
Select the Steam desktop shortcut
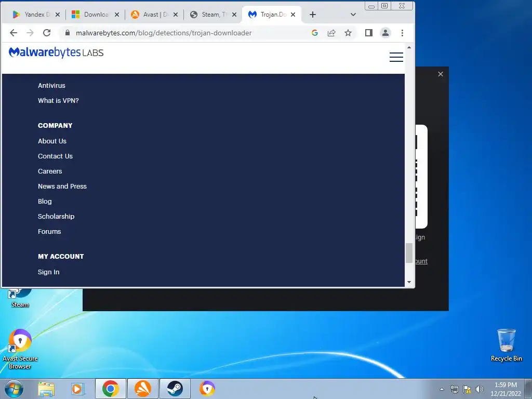point(20,298)
